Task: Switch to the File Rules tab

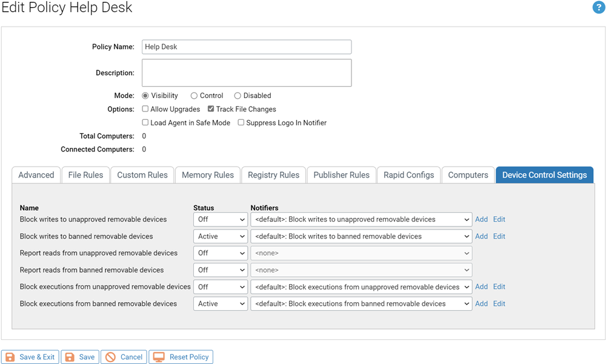Action: [85, 174]
